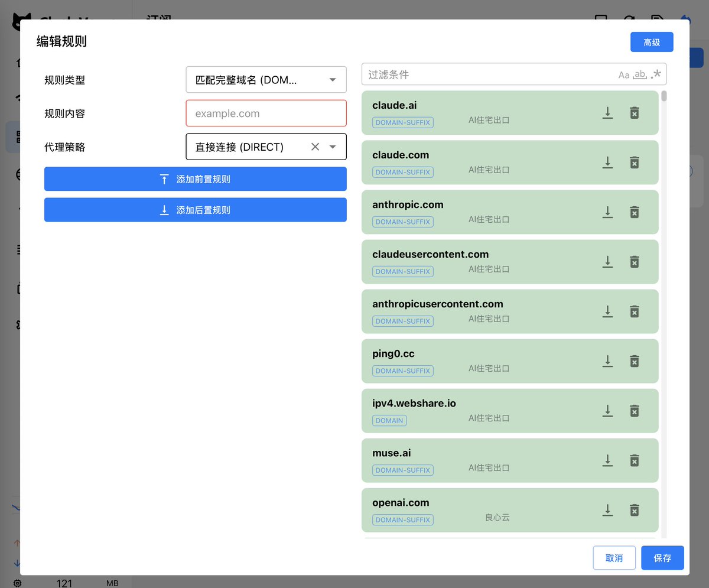The image size is (709, 588).
Task: Click the 规则内容 example.com input field
Action: coord(266,113)
